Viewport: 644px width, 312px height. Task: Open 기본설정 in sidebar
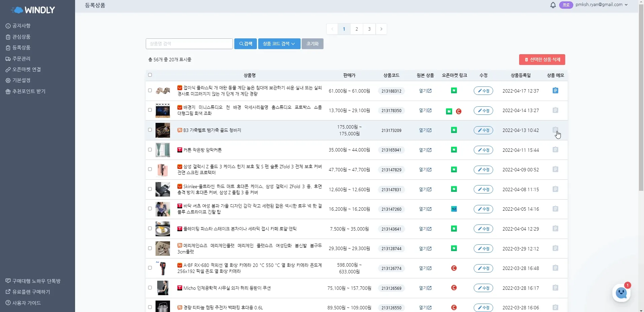point(18,80)
